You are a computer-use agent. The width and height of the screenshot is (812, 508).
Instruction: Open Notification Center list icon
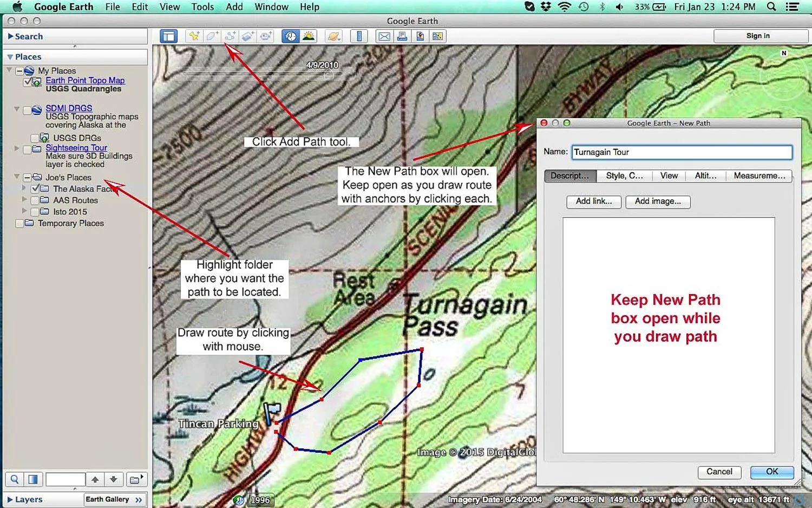(x=793, y=6)
